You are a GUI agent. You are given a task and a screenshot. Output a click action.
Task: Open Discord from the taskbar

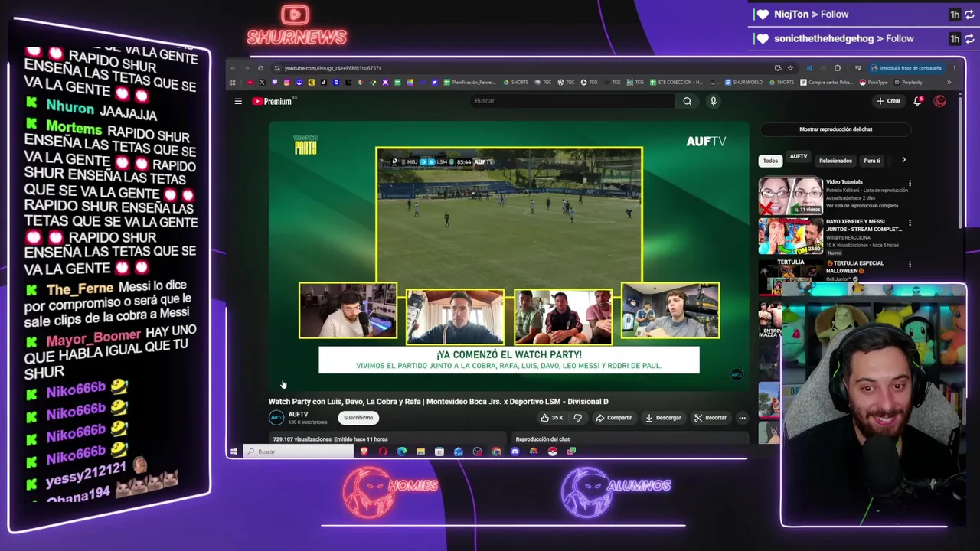tap(514, 452)
